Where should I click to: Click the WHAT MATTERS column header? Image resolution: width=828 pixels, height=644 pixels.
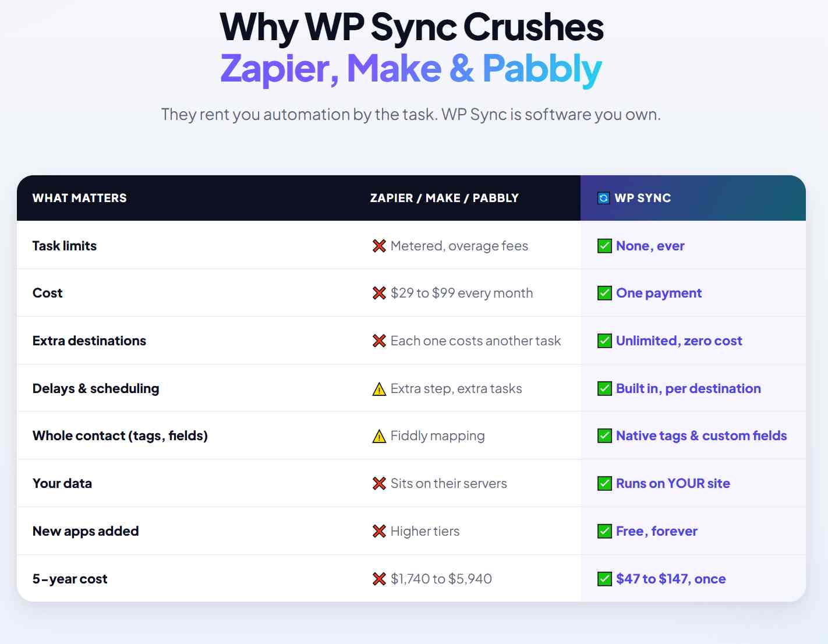[x=80, y=198]
